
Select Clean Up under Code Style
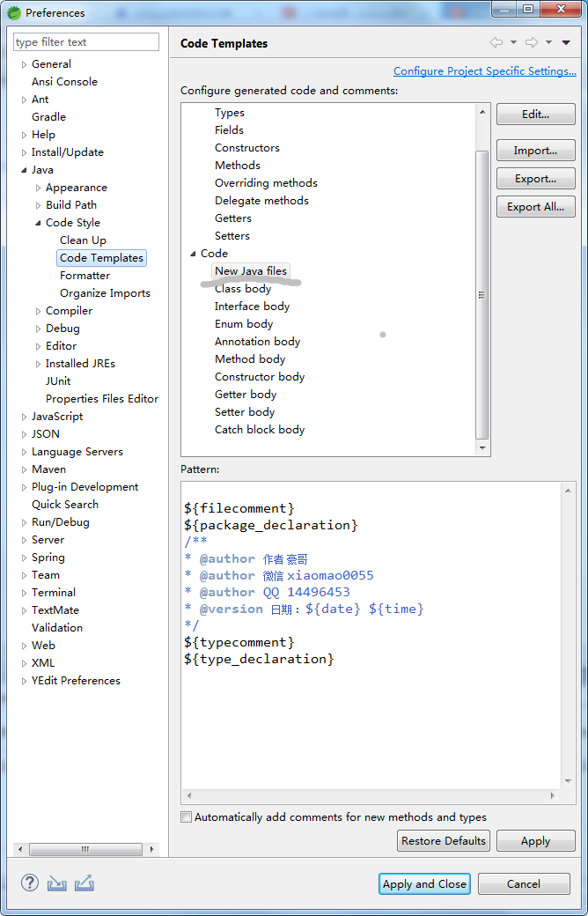click(83, 240)
